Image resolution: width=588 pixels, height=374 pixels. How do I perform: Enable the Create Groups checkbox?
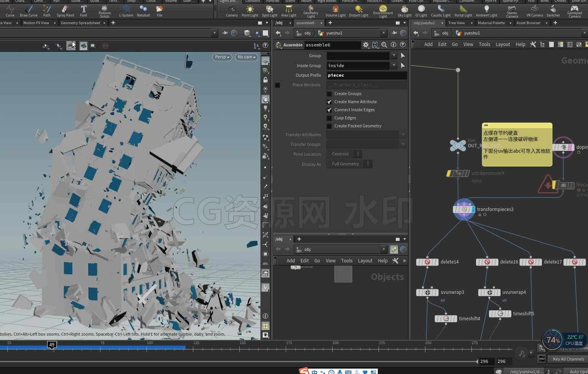pyautogui.click(x=329, y=94)
